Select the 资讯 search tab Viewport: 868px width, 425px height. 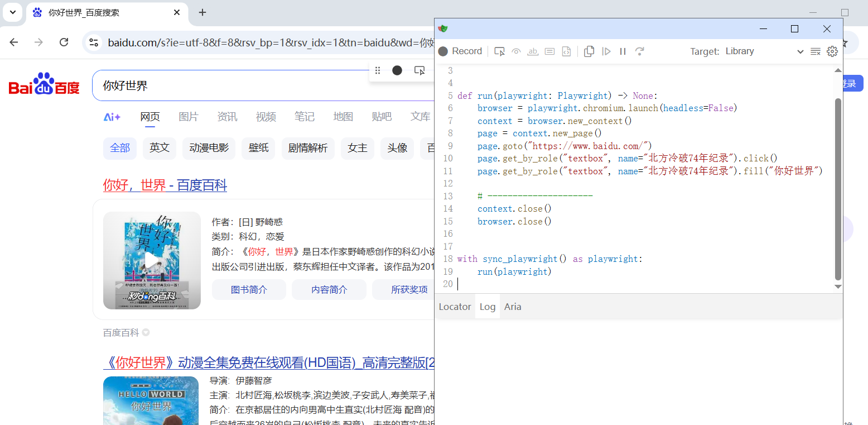pos(227,117)
